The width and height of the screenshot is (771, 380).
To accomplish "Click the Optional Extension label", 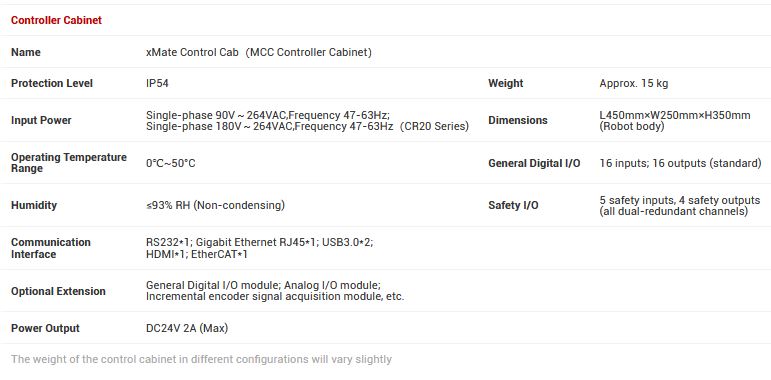I will tap(58, 291).
